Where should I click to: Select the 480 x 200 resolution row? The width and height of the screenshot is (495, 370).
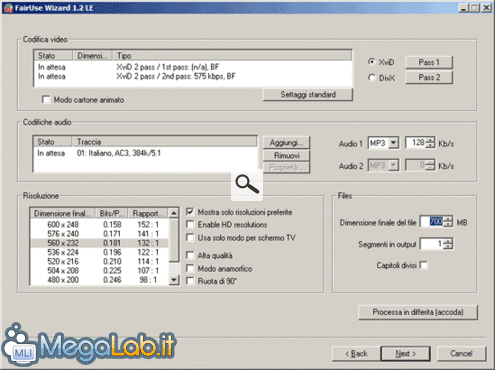point(100,280)
